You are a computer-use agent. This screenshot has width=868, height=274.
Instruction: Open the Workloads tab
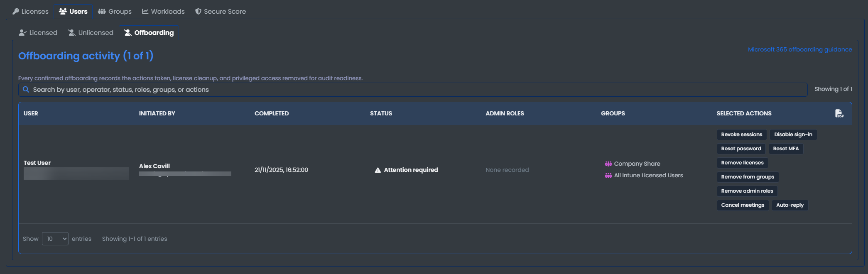tap(163, 12)
